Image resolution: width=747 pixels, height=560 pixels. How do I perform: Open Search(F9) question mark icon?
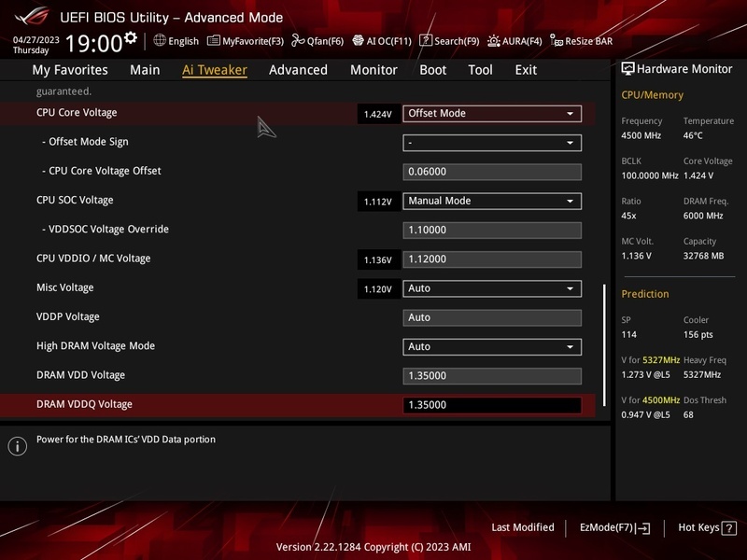click(x=426, y=40)
